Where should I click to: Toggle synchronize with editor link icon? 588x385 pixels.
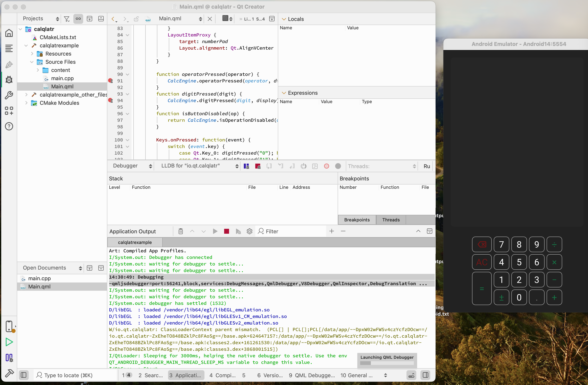coord(78,19)
